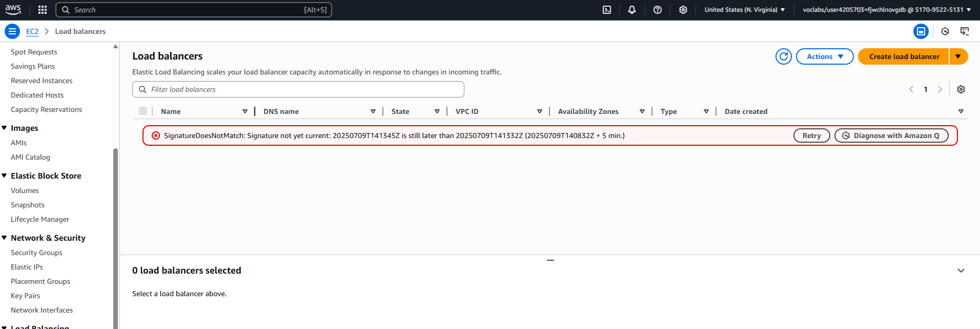Open Security Groups in sidebar

[x=36, y=253]
